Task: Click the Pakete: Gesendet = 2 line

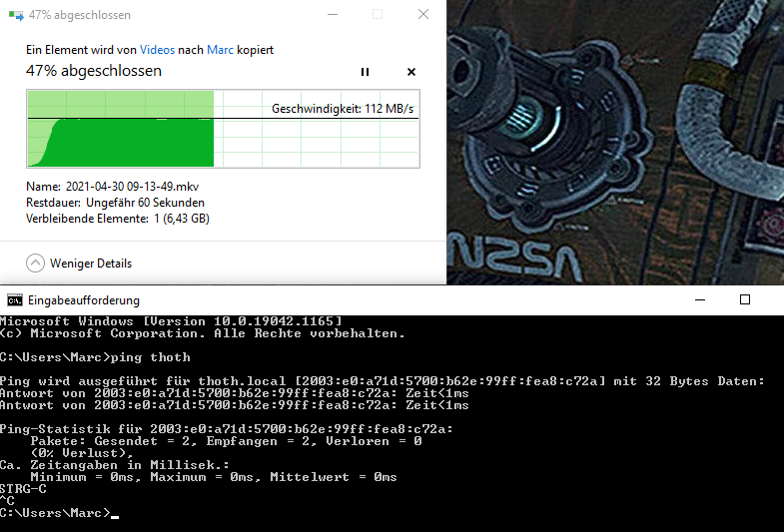Action: coord(226,441)
